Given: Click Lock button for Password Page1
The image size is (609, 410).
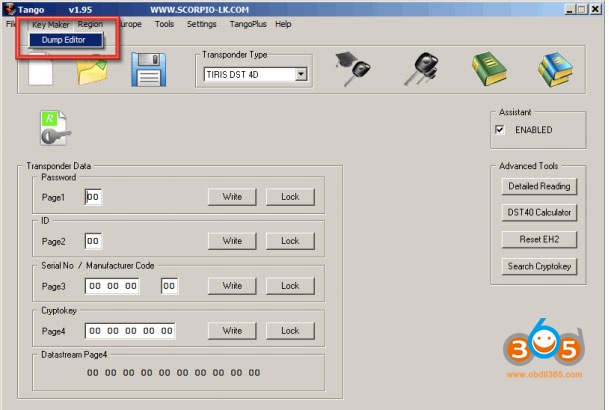Looking at the screenshot, I should (290, 197).
